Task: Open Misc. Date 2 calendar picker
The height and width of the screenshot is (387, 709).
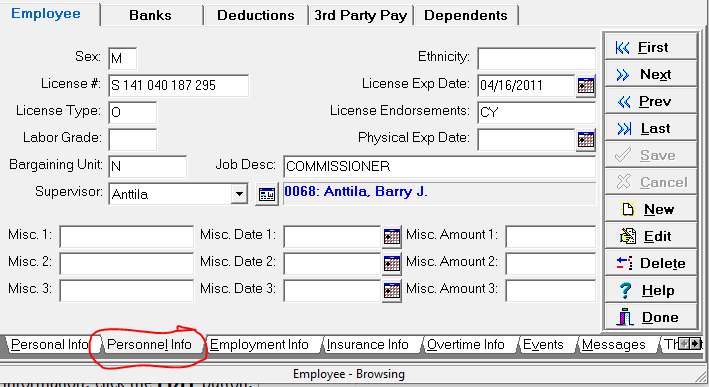Action: [x=392, y=264]
